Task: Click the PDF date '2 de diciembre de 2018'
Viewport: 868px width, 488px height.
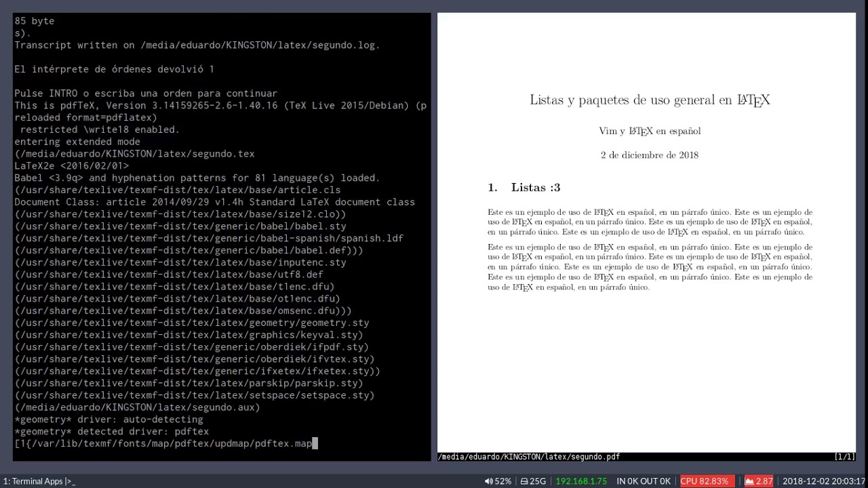Action: 650,155
